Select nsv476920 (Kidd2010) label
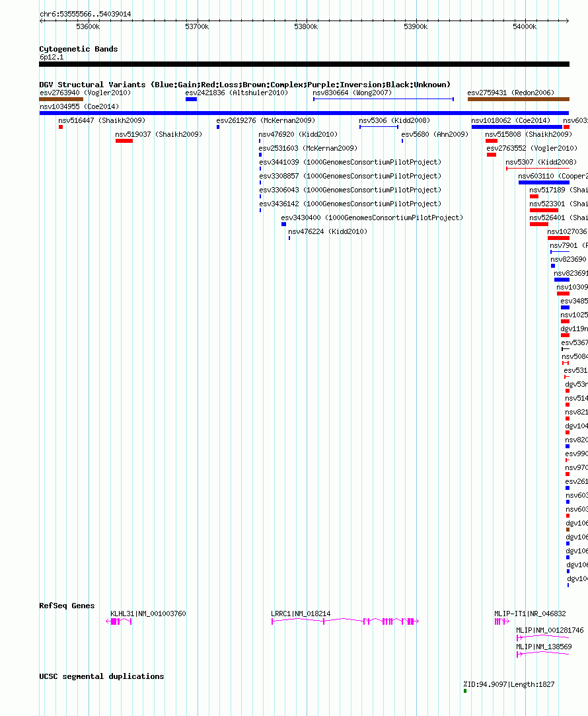588x716 pixels. 299,134
